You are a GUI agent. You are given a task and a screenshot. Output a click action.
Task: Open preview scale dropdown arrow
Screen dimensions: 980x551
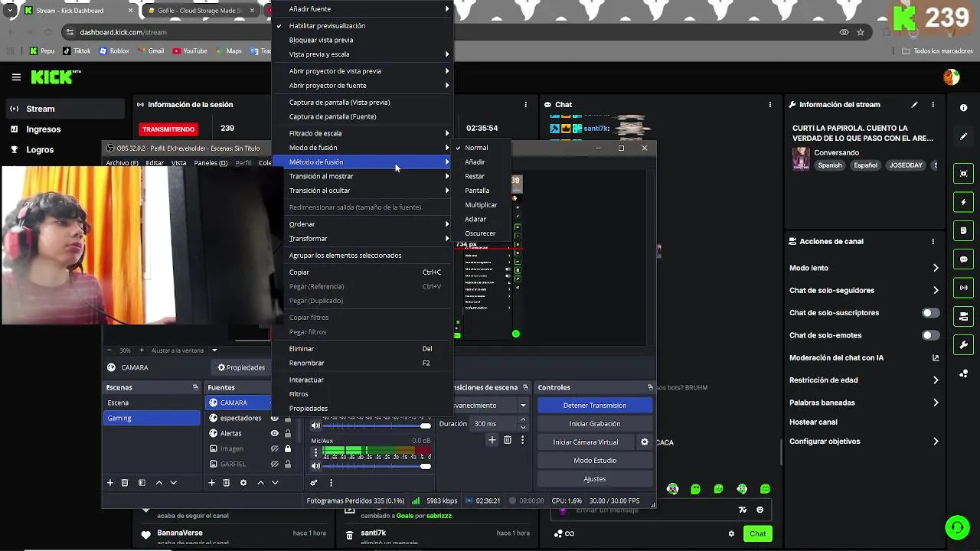(x=214, y=350)
